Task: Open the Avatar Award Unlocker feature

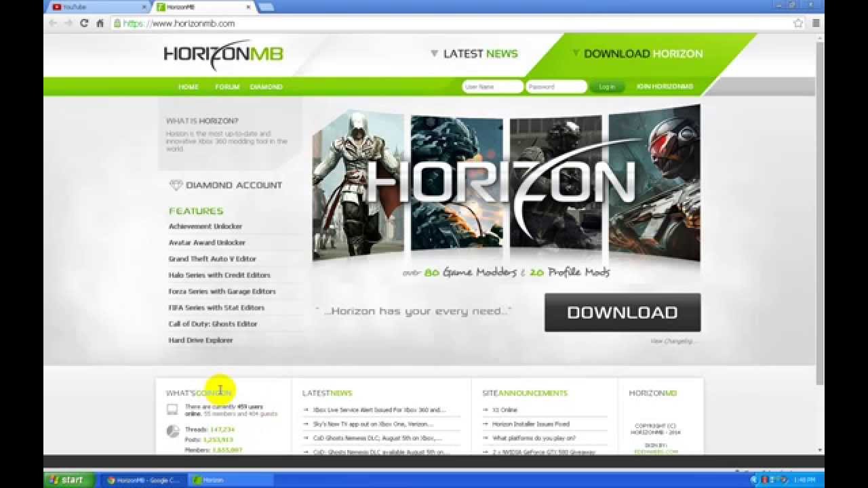Action: 207,243
